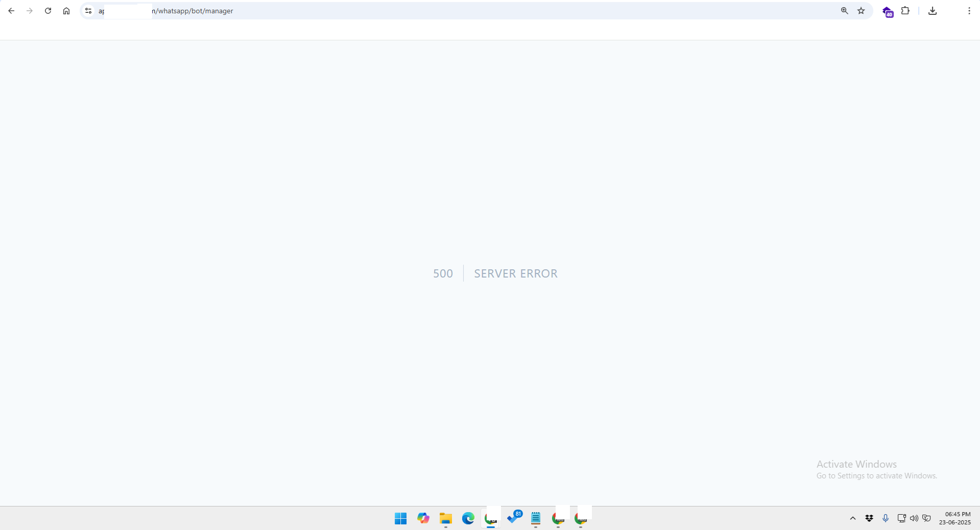The image size is (980, 530).
Task: Click the site information icon in address bar
Action: point(88,11)
